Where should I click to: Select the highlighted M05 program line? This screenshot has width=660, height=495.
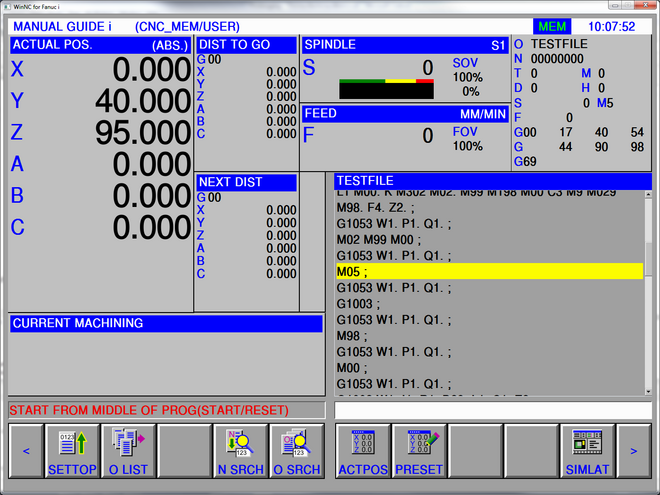click(490, 272)
